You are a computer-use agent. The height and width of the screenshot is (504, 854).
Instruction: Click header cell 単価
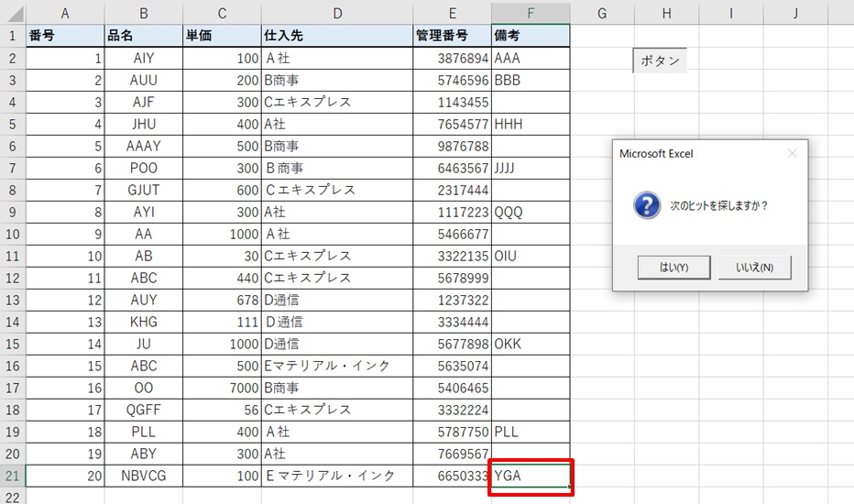222,36
